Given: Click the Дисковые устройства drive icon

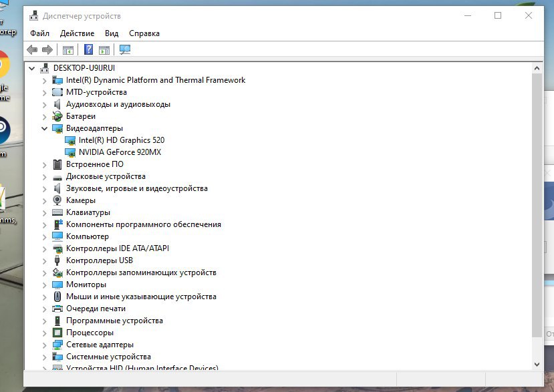Looking at the screenshot, I should click(x=57, y=178).
